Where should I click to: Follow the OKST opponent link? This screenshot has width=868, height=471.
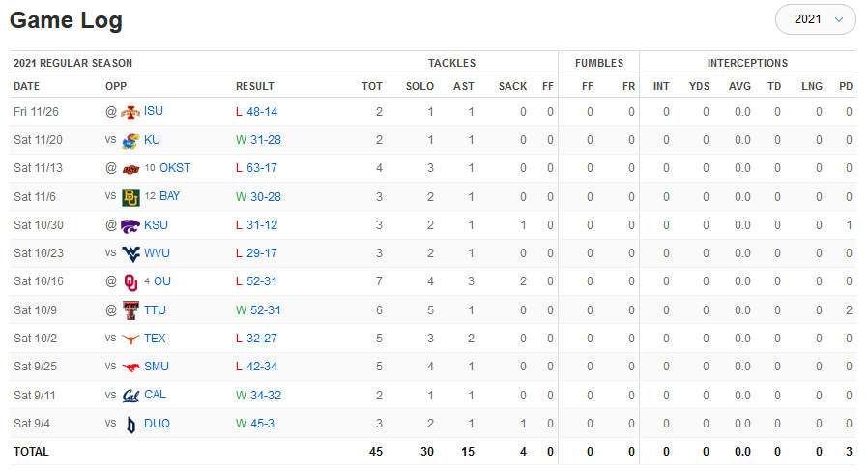(175, 168)
